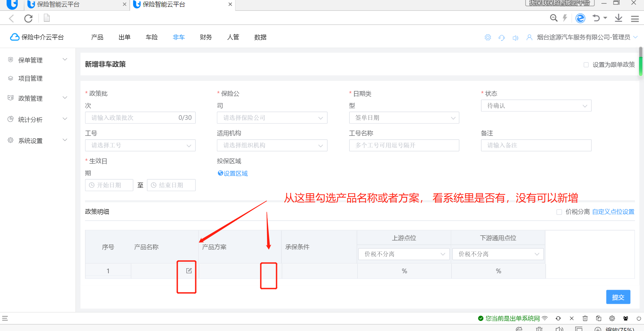644x331 pixels.
Task: Click the lightning bolt speed-mode icon
Action: click(x=565, y=18)
